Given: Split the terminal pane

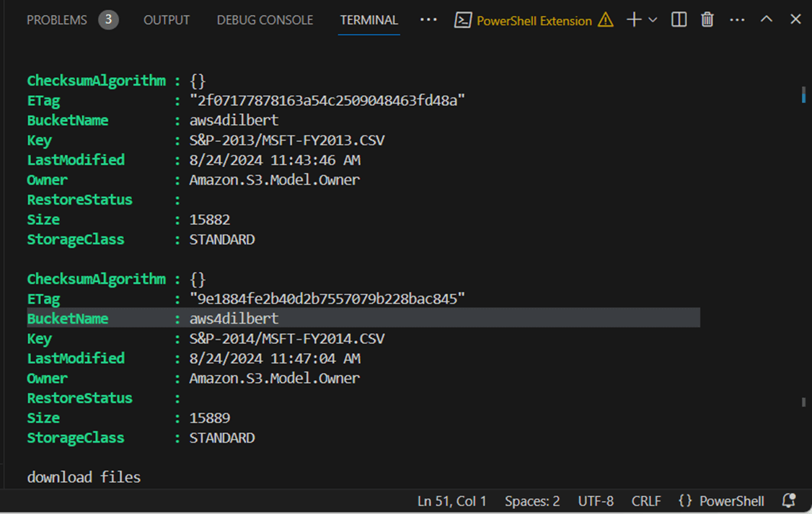Looking at the screenshot, I should tap(679, 20).
